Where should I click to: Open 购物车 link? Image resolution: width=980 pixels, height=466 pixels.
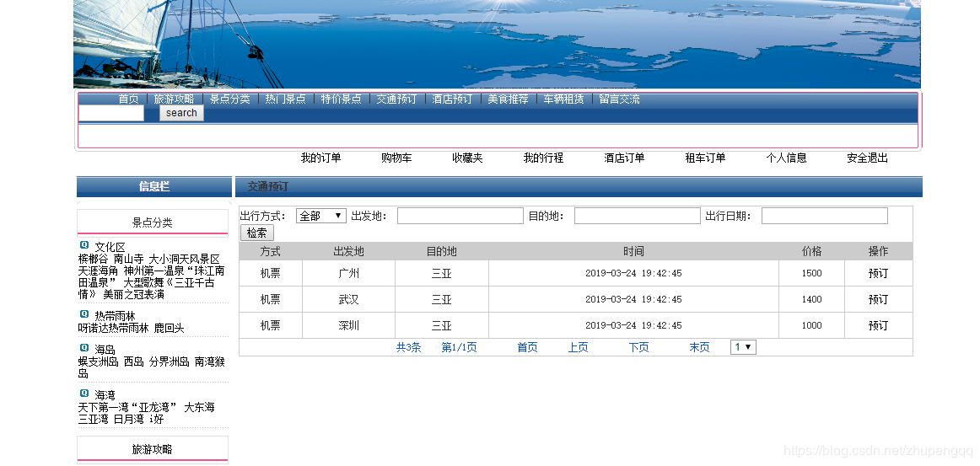tap(396, 158)
